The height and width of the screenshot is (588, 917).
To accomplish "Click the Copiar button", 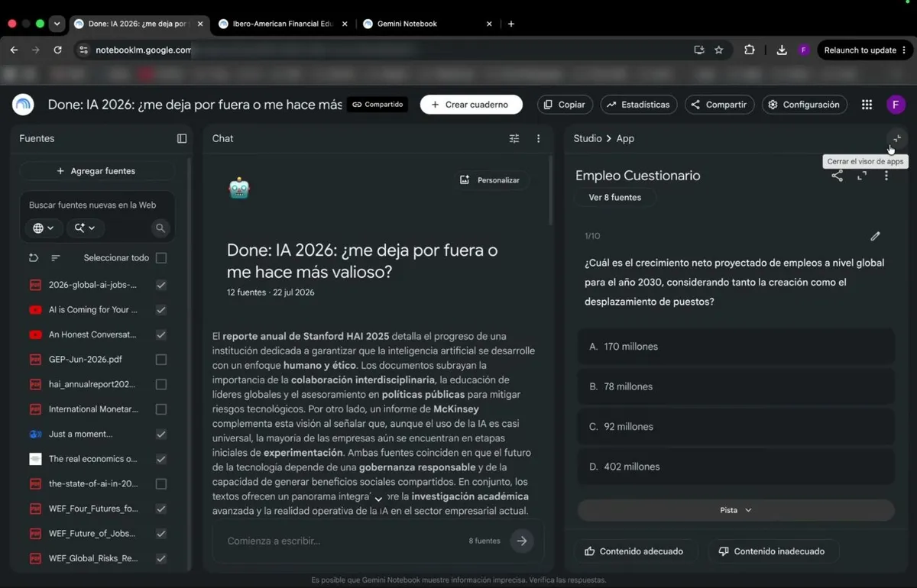I will tap(565, 105).
